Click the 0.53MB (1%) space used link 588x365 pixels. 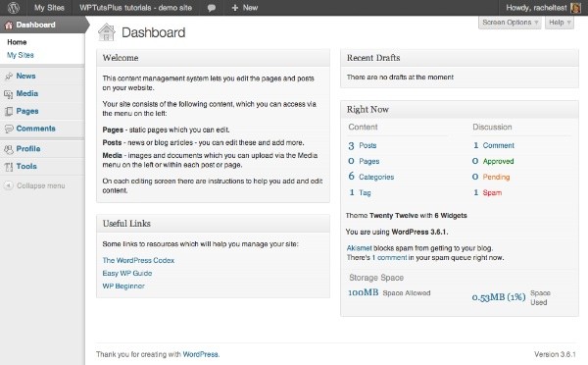tap(499, 297)
